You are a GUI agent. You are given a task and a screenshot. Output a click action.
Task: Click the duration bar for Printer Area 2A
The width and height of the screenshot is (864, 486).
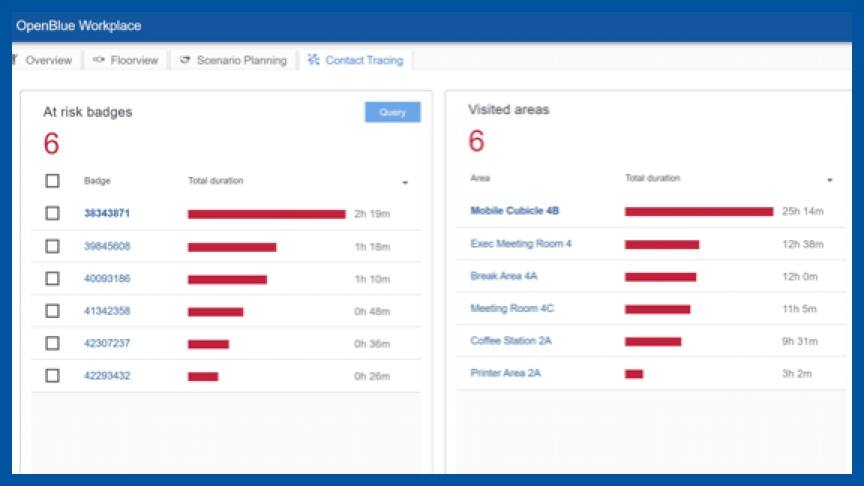634,374
